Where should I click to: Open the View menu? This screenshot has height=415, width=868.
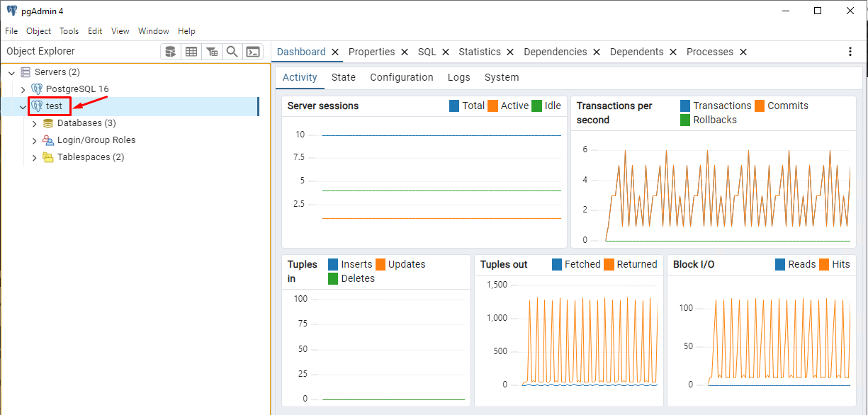120,31
